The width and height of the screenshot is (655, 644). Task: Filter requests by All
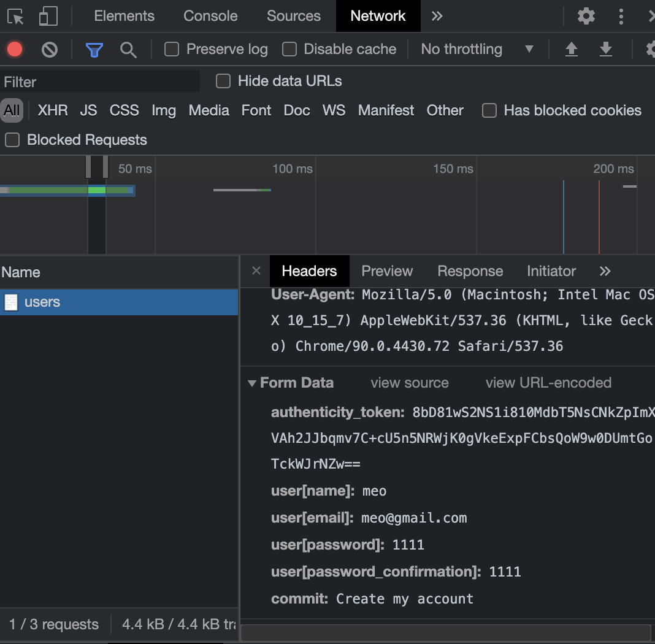coord(12,110)
